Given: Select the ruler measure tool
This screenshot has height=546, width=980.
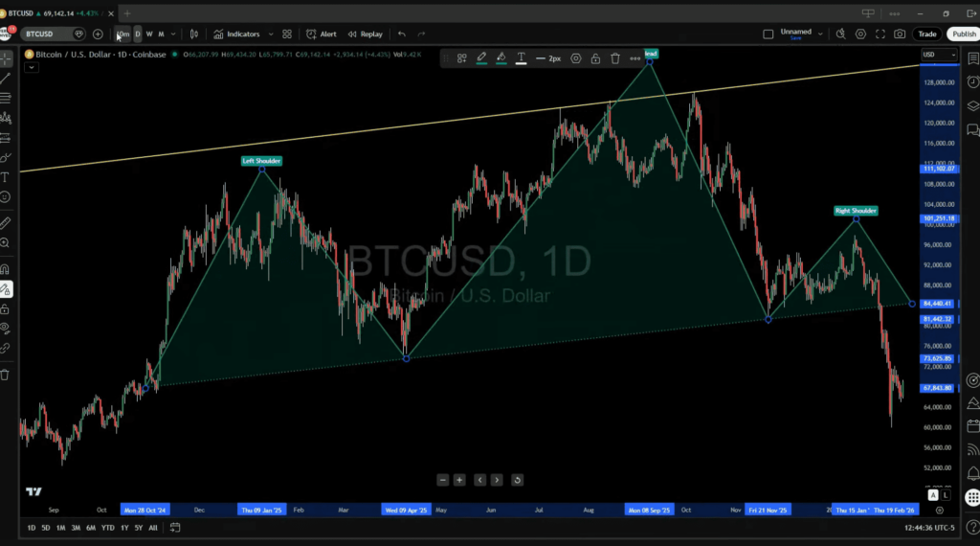Looking at the screenshot, I should point(6,222).
